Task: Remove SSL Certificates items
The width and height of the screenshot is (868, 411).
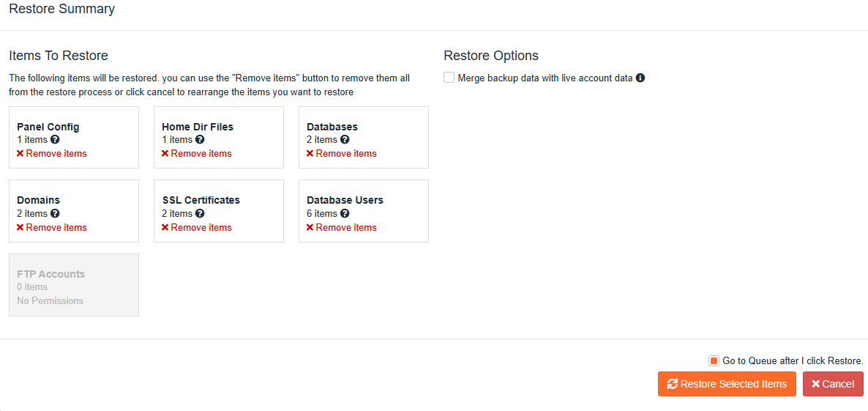Action: 197,228
